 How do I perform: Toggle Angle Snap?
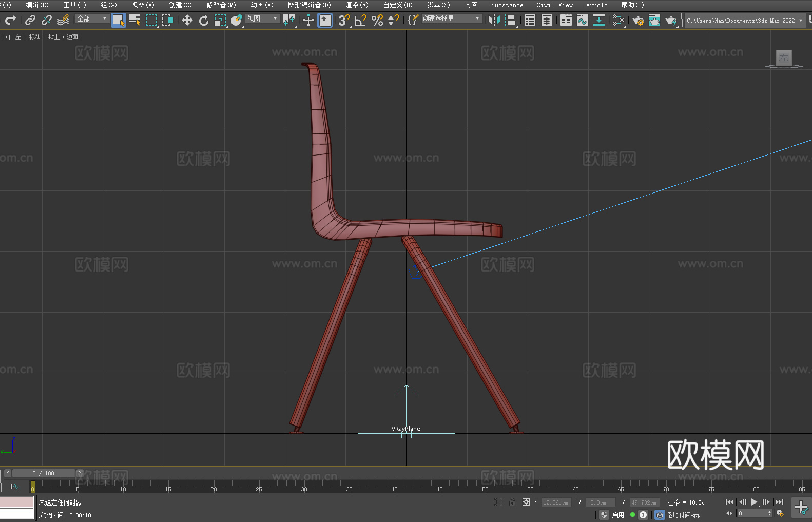[361, 20]
